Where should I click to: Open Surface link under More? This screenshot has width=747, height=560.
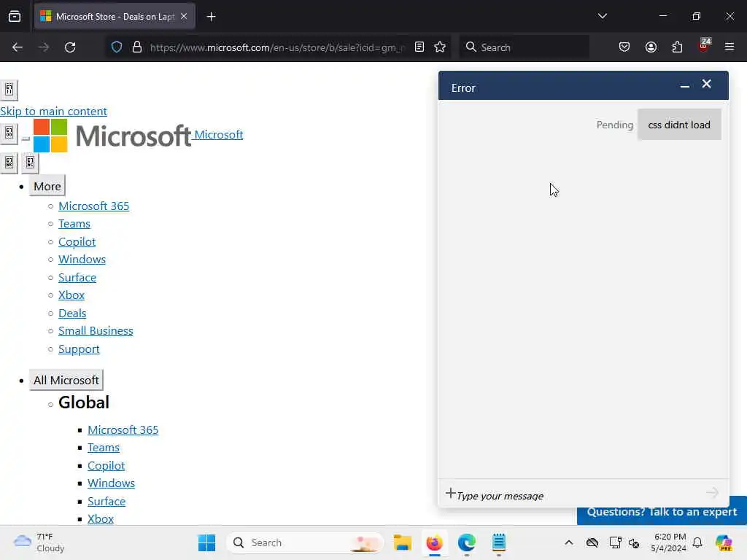tap(77, 278)
